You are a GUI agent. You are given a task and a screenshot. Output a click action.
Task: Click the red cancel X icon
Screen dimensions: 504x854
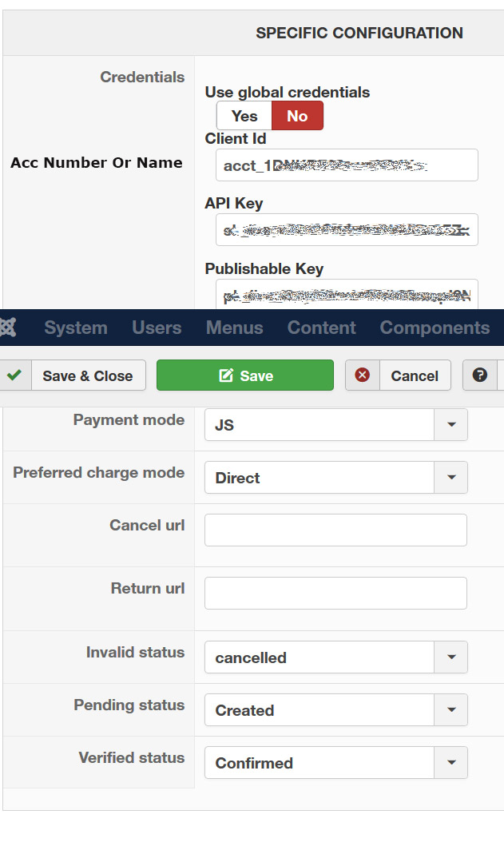tap(363, 375)
